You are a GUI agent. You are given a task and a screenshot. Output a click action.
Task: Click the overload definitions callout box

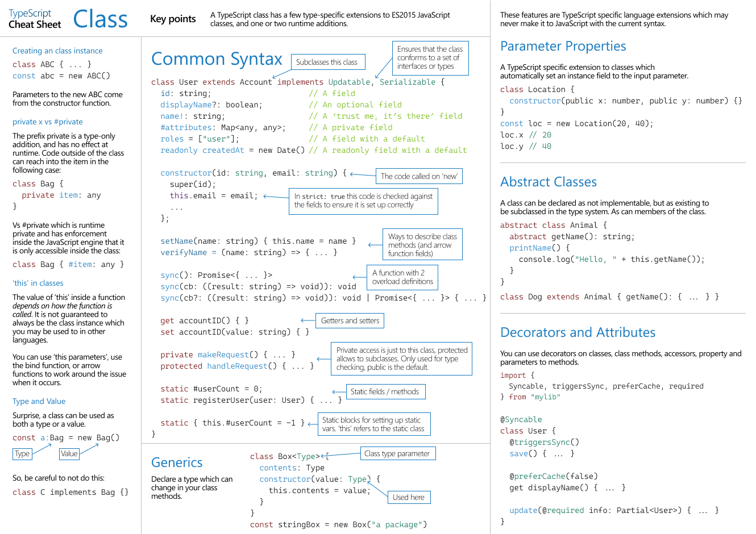(x=402, y=277)
